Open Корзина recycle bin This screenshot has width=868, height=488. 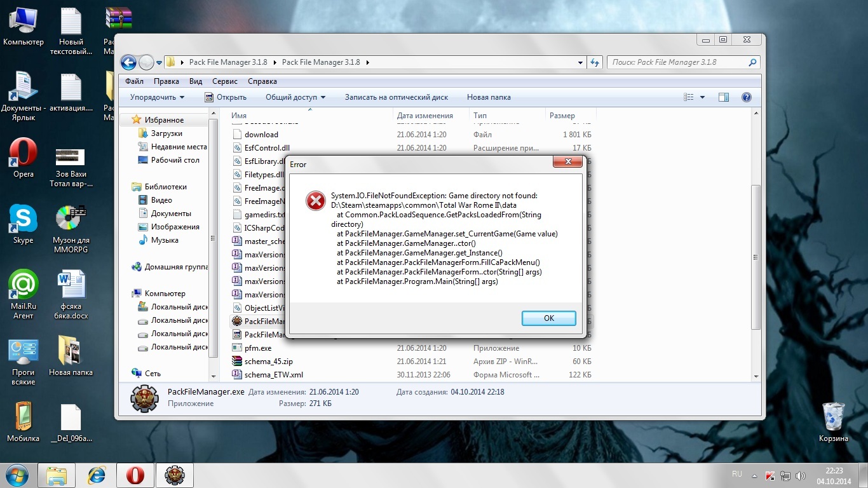[x=833, y=422]
